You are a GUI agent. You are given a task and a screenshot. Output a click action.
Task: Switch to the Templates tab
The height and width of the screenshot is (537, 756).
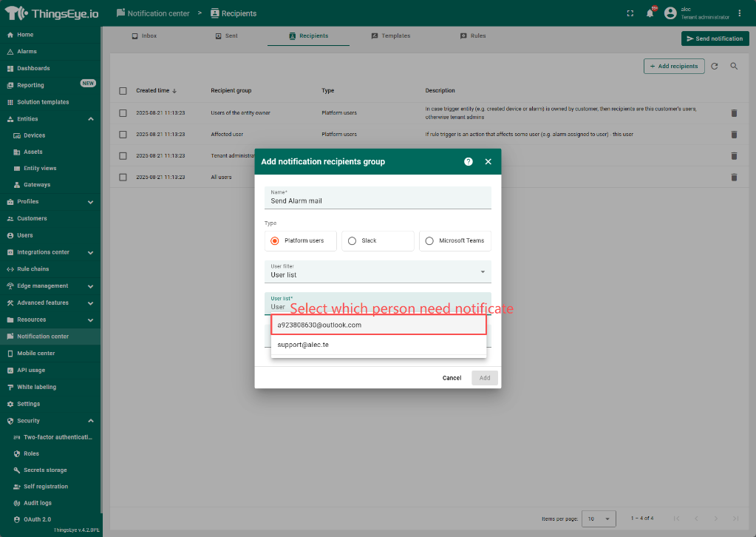[390, 36]
